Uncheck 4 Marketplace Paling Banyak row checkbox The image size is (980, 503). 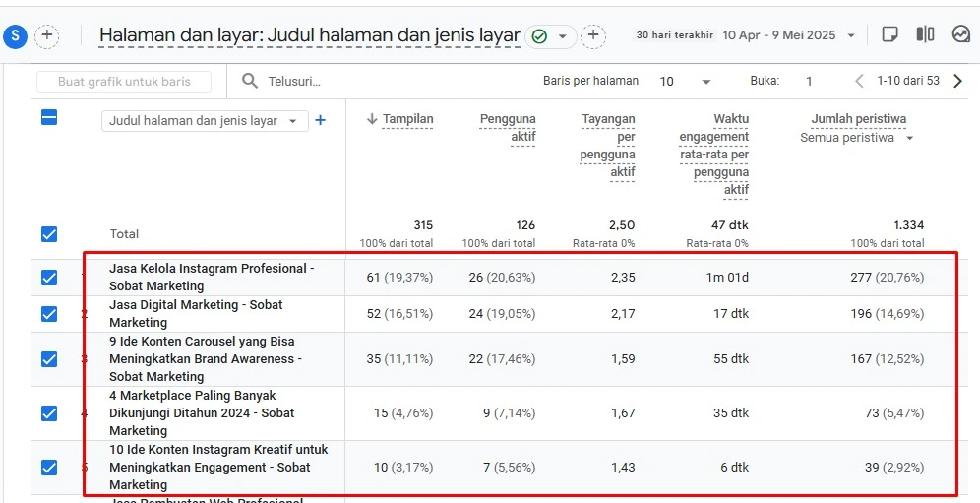tap(49, 412)
